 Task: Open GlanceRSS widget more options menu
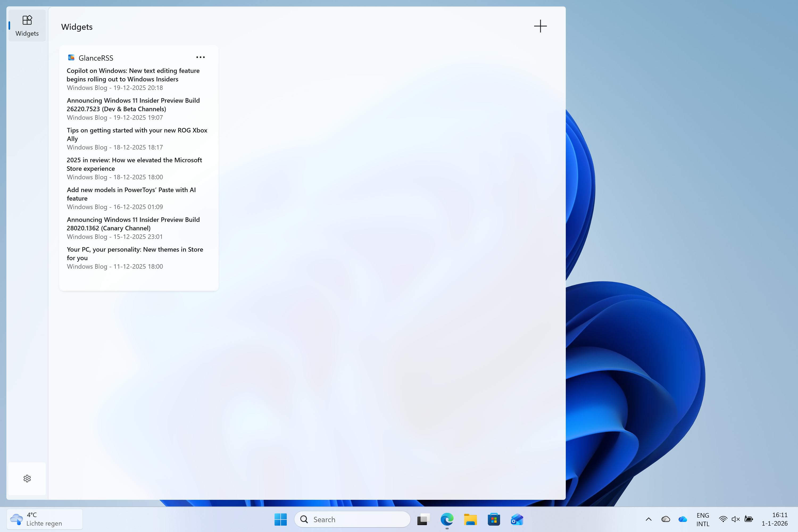[201, 57]
